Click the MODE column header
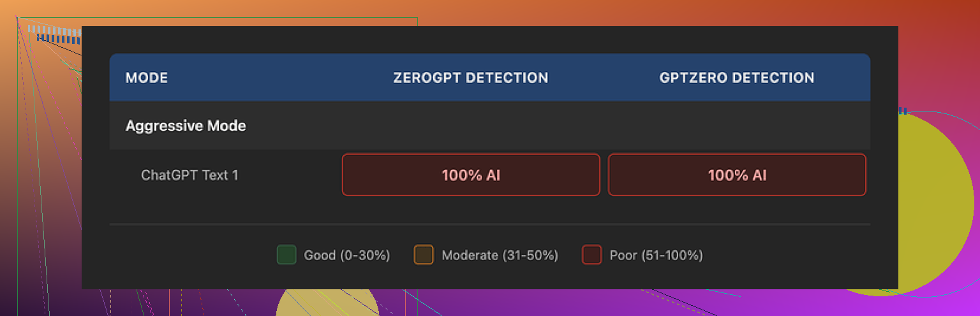This screenshot has height=316, width=980. (147, 78)
